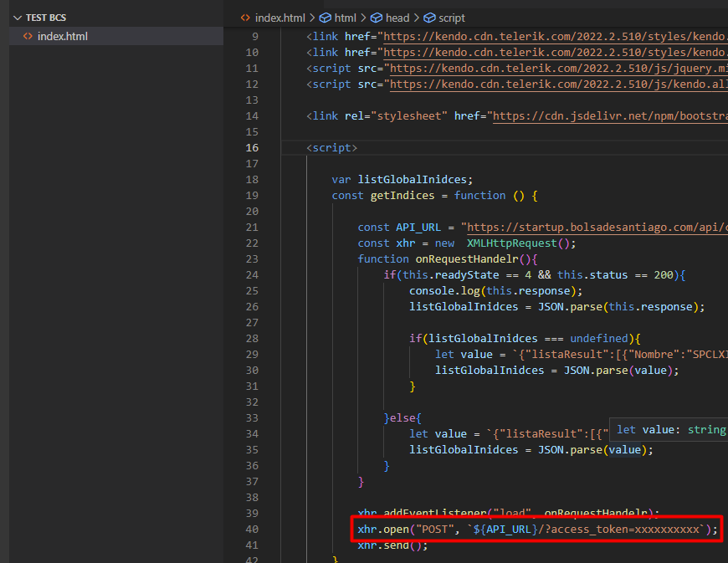Open the kendo stylesheet link on line 9

pyautogui.click(x=556, y=37)
